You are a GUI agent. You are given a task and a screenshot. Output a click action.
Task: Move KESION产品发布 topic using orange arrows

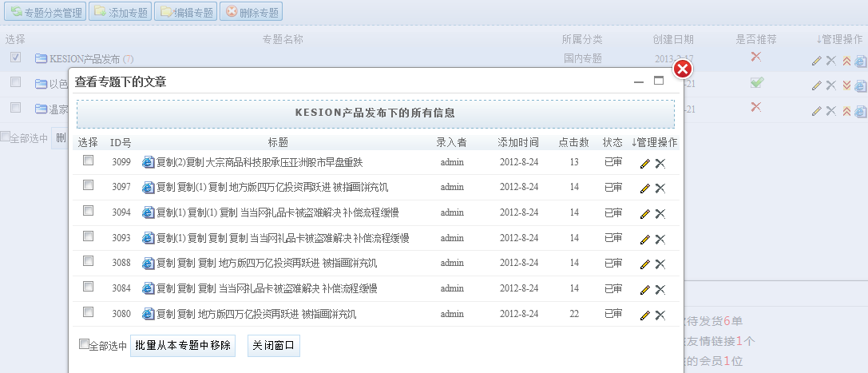tap(846, 61)
